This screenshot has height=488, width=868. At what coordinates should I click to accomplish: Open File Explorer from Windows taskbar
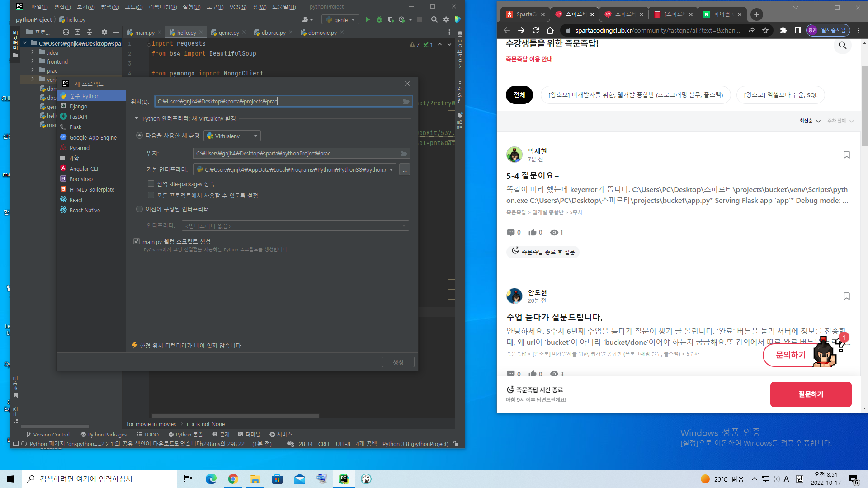[x=255, y=479]
